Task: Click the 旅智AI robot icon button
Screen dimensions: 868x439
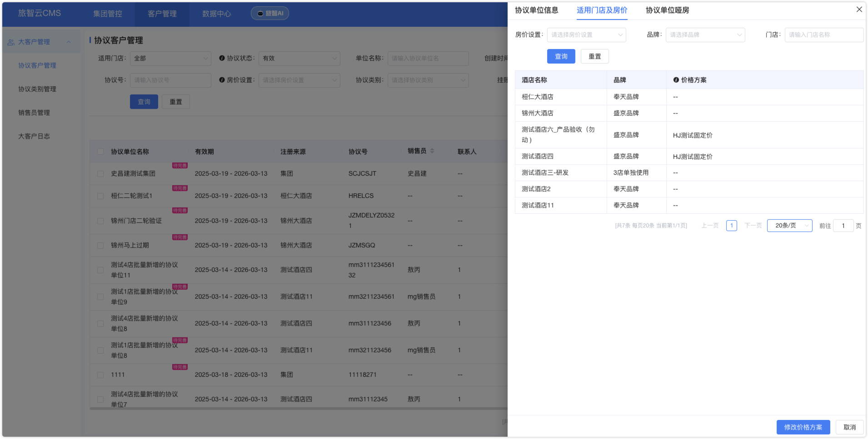Action: [x=270, y=13]
